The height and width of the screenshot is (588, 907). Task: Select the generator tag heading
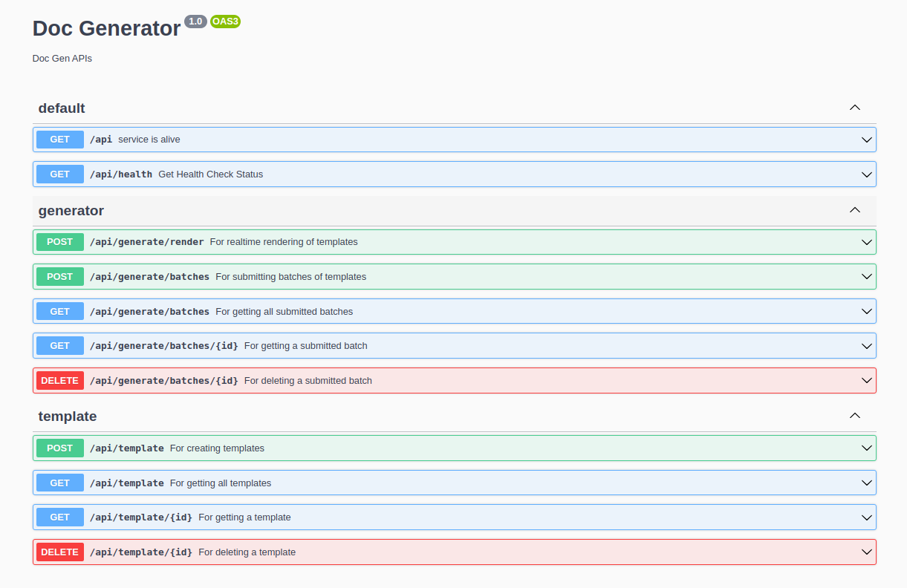(71, 211)
